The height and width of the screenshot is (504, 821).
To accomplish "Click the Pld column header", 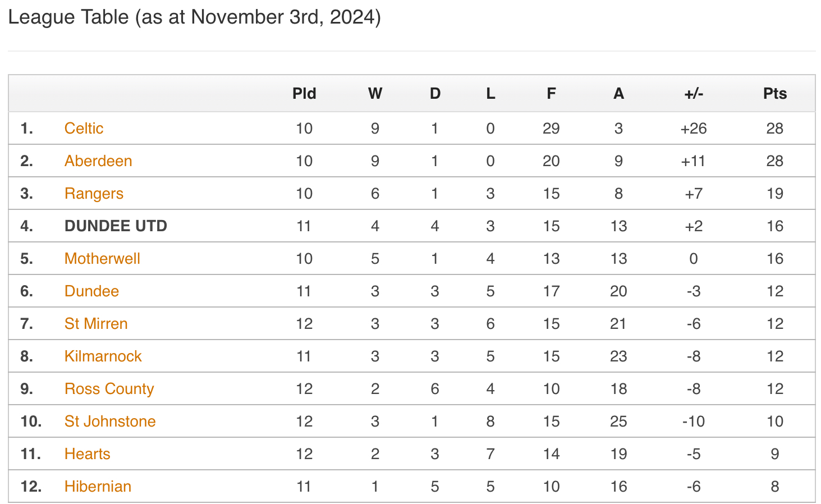I will (x=304, y=94).
